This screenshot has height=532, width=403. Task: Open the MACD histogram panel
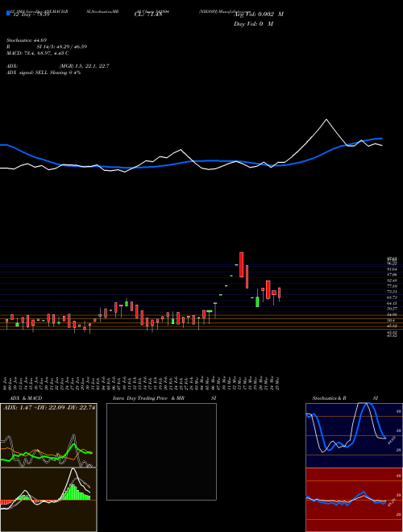[48, 500]
